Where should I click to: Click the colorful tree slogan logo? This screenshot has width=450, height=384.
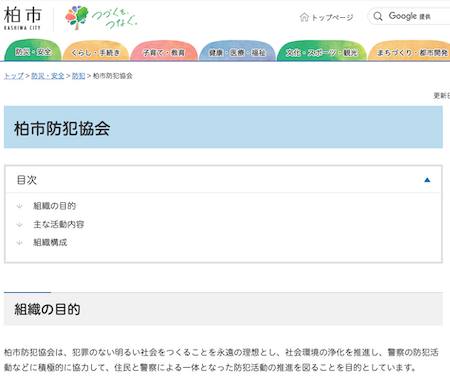(101, 18)
